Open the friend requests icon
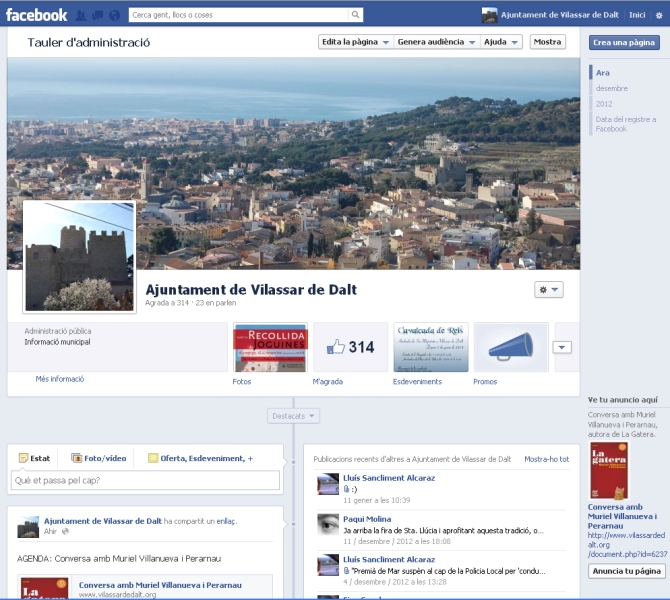The height and width of the screenshot is (600, 670). point(80,15)
